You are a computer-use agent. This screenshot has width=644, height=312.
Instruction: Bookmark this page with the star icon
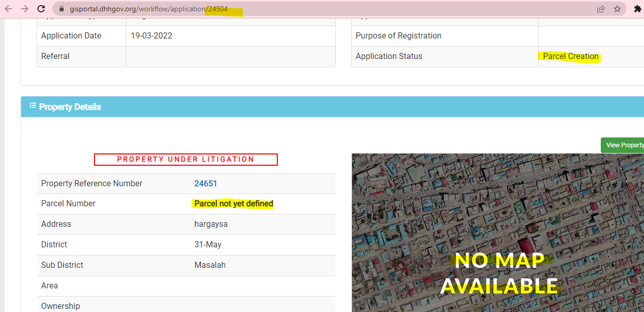tap(617, 9)
